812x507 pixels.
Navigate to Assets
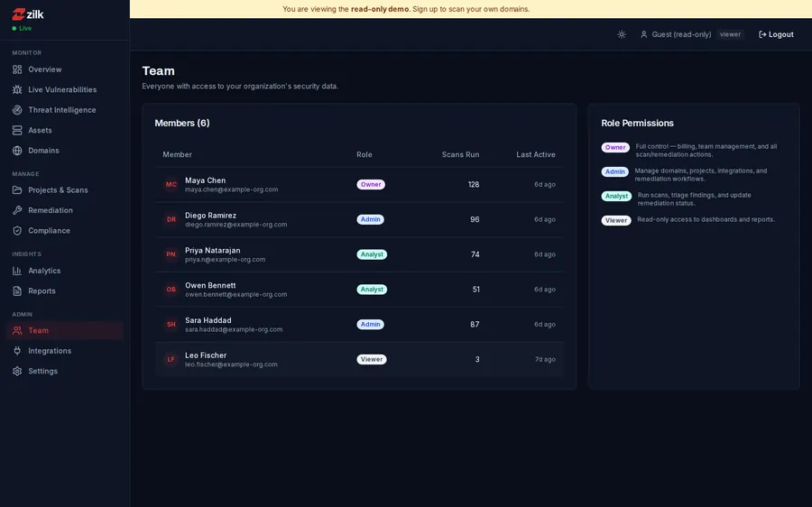(65, 130)
